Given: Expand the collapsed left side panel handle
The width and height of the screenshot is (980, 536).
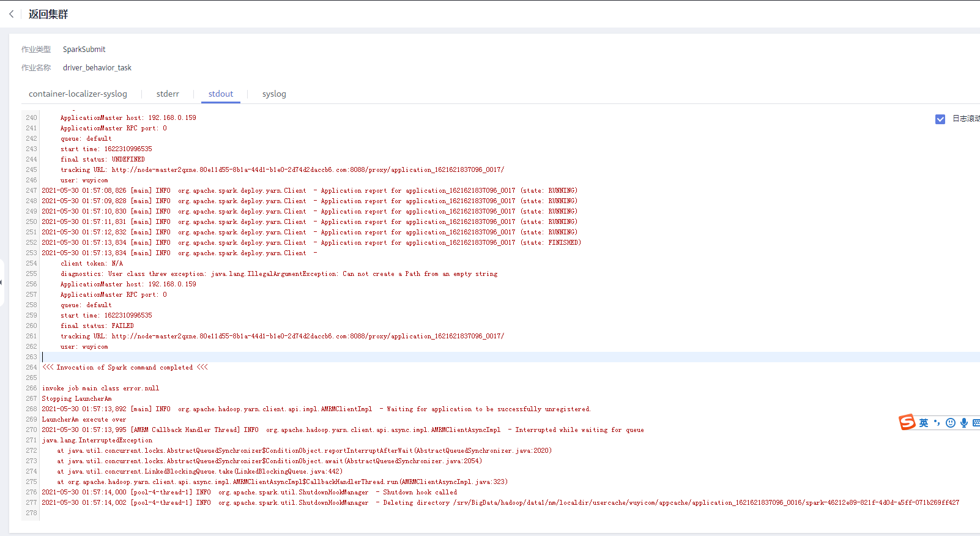Looking at the screenshot, I should tap(2, 282).
